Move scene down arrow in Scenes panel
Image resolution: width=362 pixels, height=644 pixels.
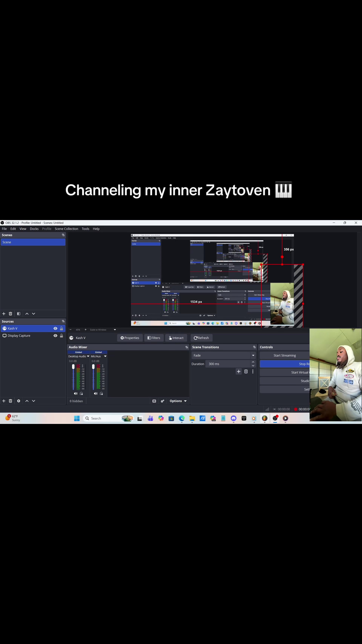(33, 314)
